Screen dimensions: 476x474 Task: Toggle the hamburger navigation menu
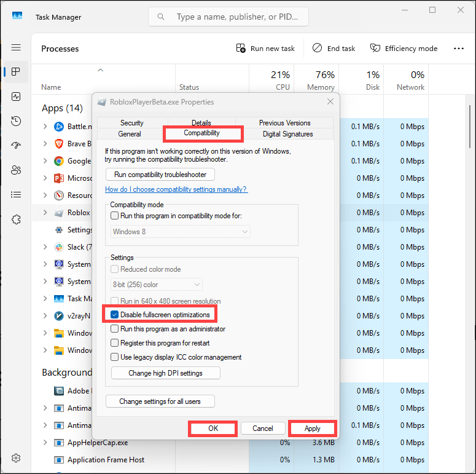click(16, 47)
